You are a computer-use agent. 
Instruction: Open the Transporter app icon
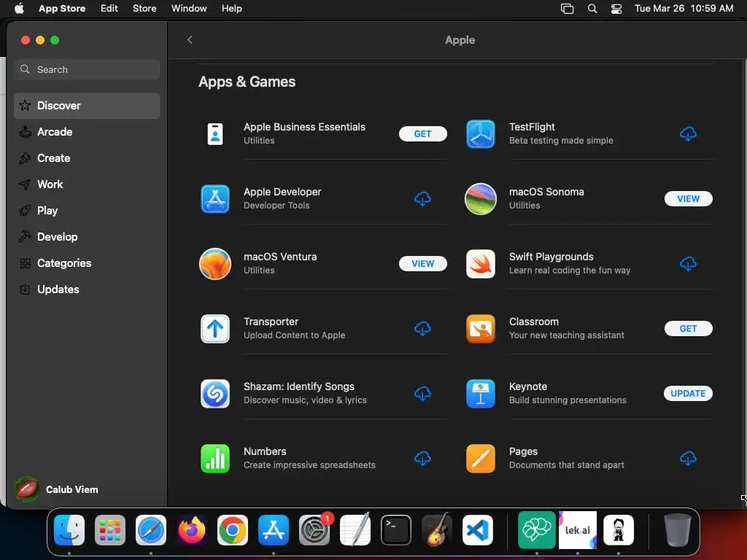pyautogui.click(x=215, y=328)
